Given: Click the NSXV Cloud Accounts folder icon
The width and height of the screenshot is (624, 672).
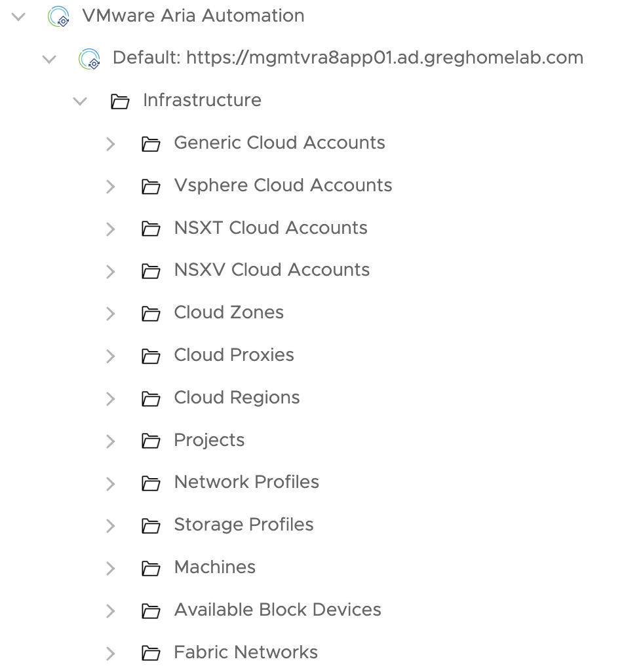Looking at the screenshot, I should tap(151, 271).
